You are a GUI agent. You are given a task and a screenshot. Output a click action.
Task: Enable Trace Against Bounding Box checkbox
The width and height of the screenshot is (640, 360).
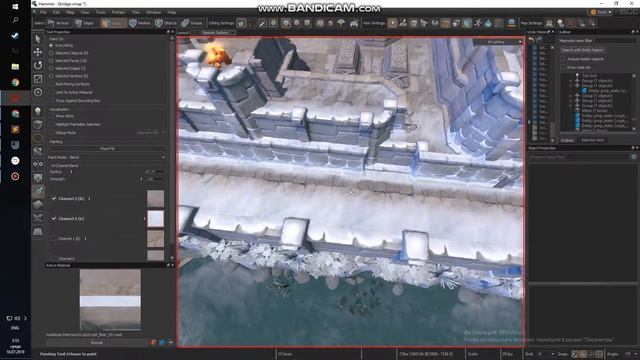(x=51, y=100)
